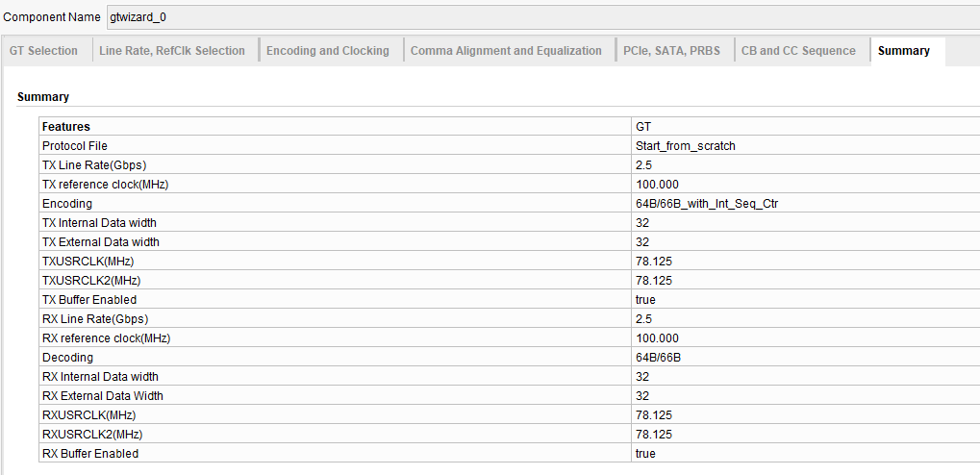Click the Decoding row label

coord(67,358)
